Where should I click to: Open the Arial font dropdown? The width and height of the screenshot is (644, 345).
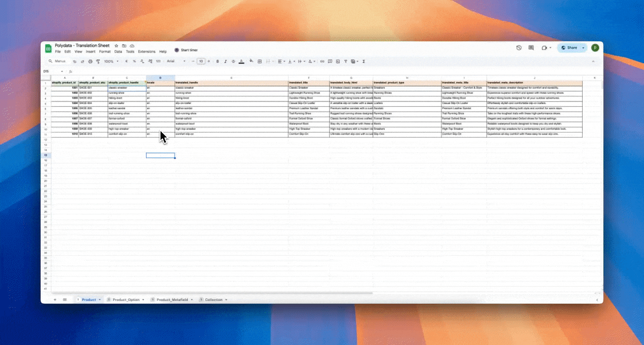pyautogui.click(x=176, y=61)
